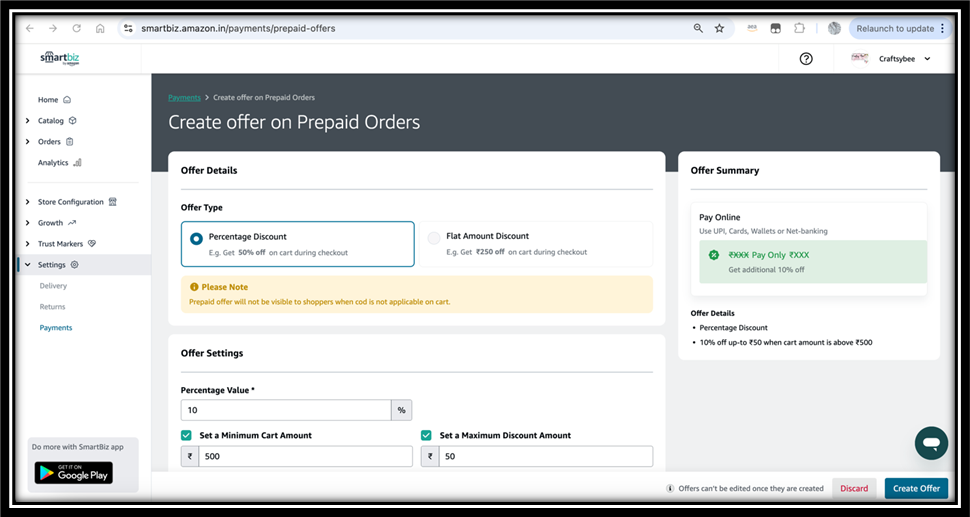
Task: Open Delivery under Settings
Action: 53,286
